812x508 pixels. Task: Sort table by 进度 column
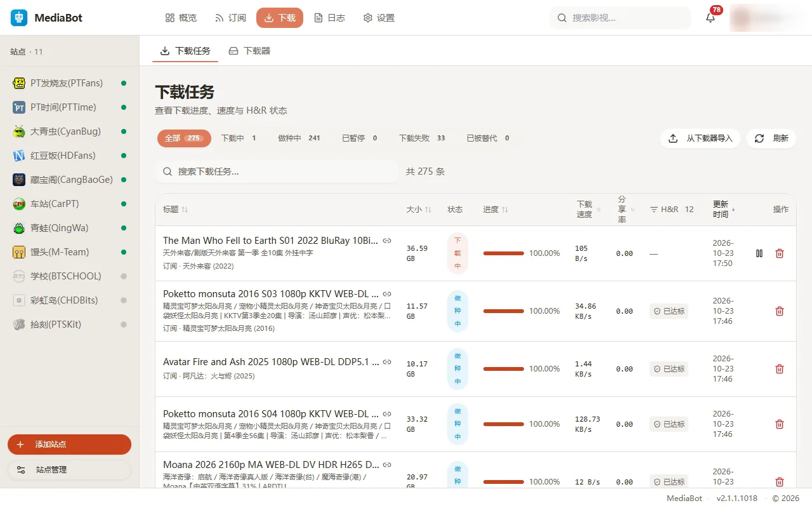point(495,210)
